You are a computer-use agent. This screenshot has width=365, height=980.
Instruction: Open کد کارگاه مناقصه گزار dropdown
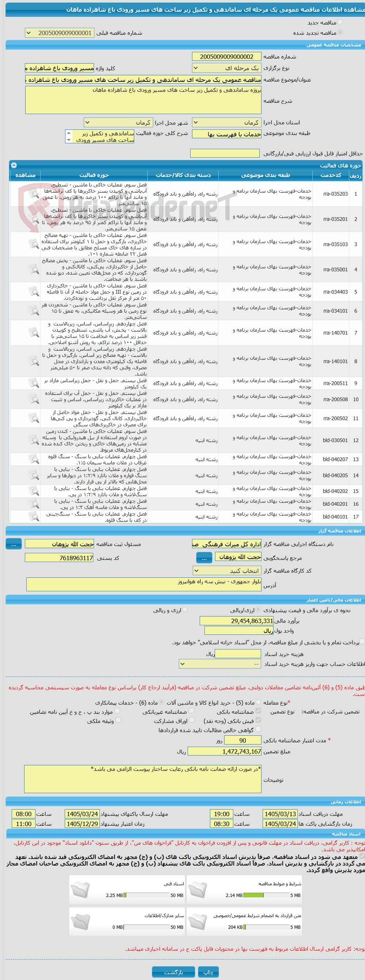(x=227, y=571)
